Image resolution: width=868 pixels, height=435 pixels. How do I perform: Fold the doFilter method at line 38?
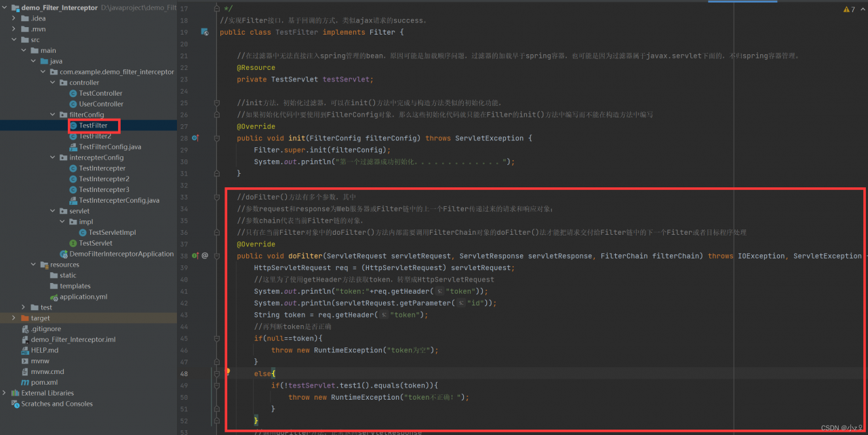coord(216,256)
